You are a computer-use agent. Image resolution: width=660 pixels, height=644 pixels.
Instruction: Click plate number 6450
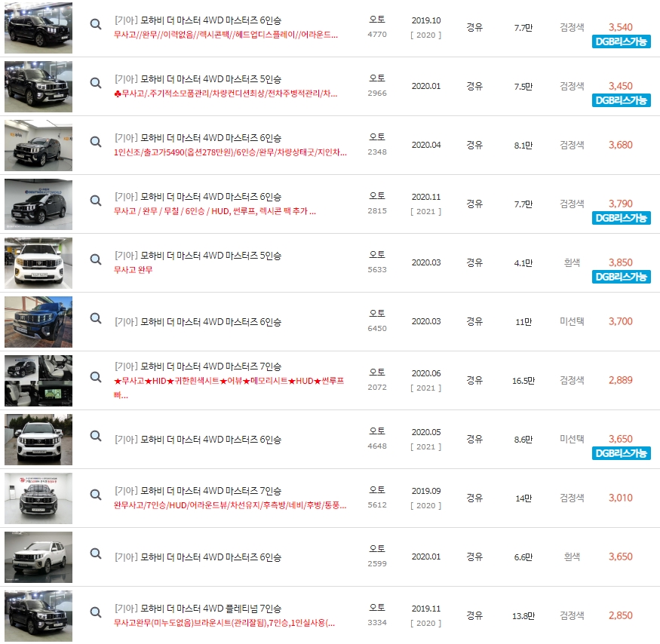(x=377, y=328)
